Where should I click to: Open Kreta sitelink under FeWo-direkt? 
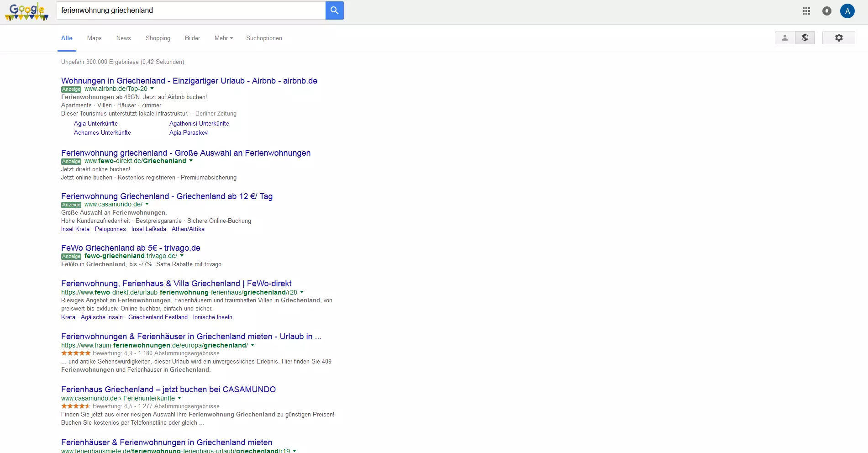tap(68, 317)
